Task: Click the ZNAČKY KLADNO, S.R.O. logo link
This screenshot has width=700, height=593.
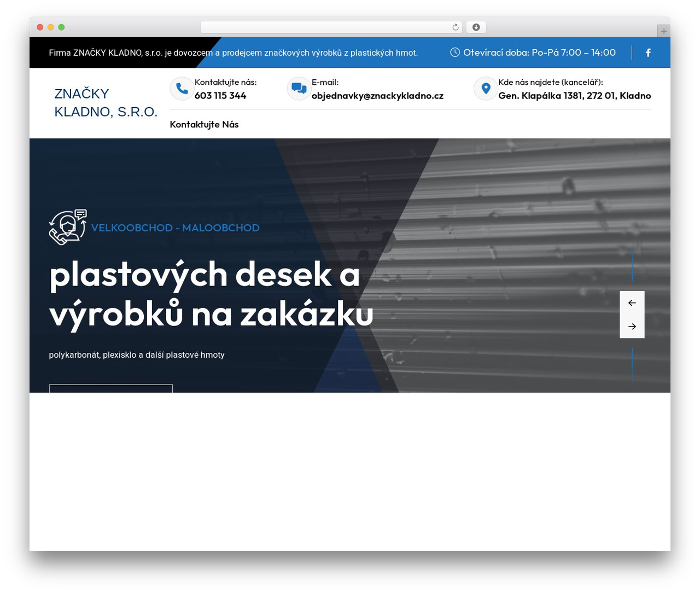Action: tap(106, 103)
